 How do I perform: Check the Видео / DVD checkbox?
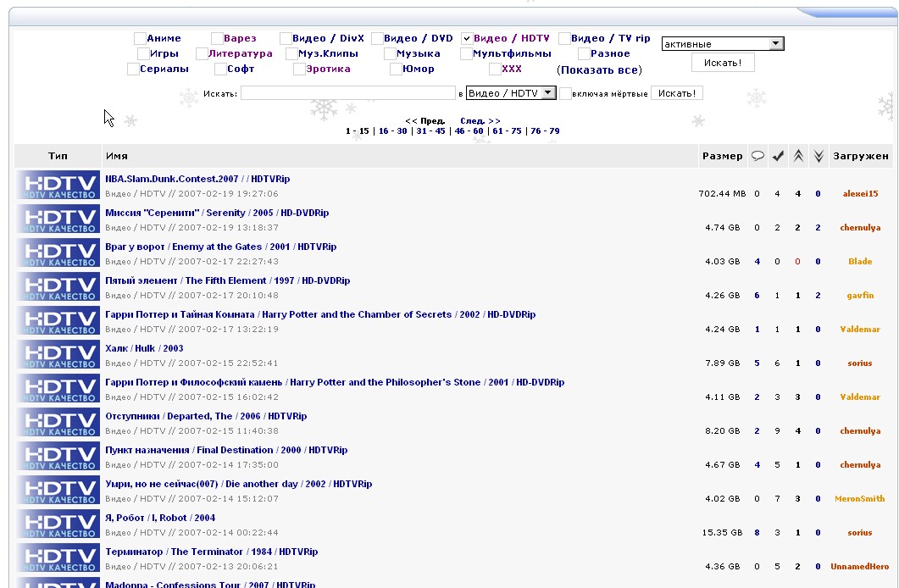pyautogui.click(x=377, y=38)
